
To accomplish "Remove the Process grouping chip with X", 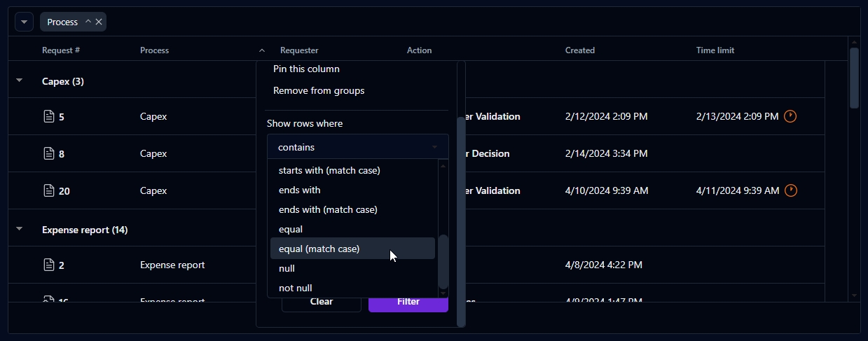I will 99,22.
